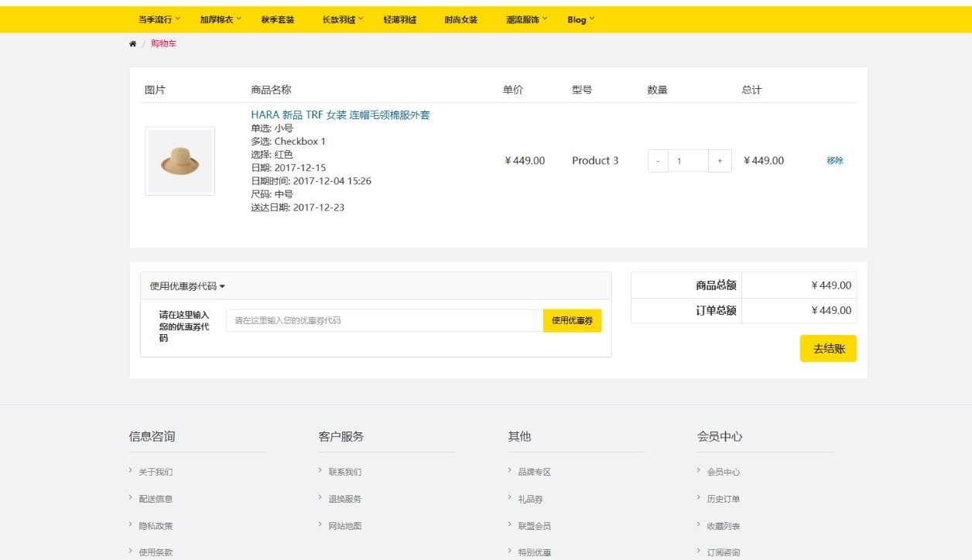Click the Product 3 model text

pos(595,161)
